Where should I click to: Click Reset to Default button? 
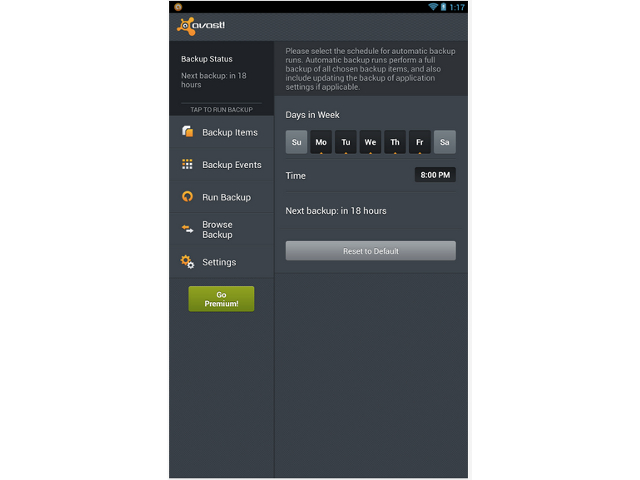tap(371, 251)
